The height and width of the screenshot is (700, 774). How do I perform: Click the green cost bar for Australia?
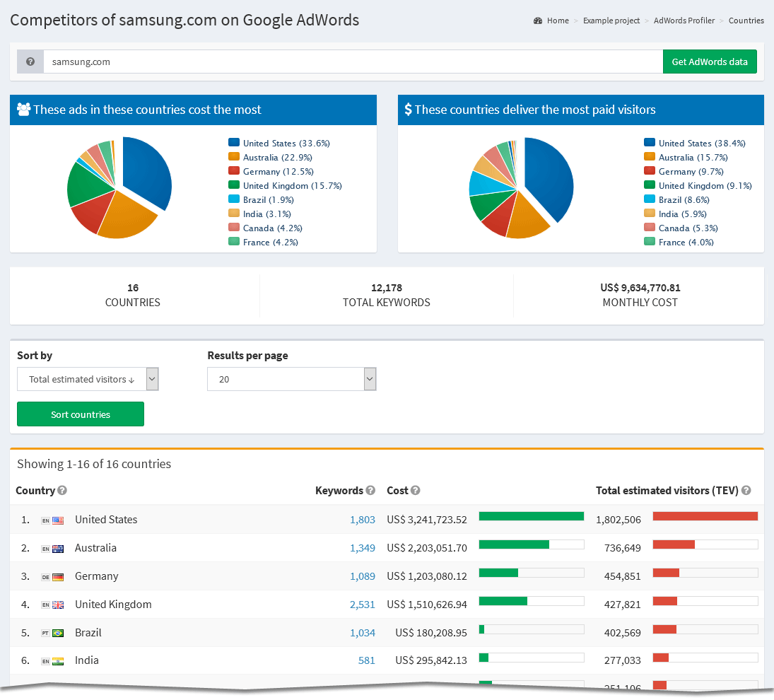pos(516,544)
